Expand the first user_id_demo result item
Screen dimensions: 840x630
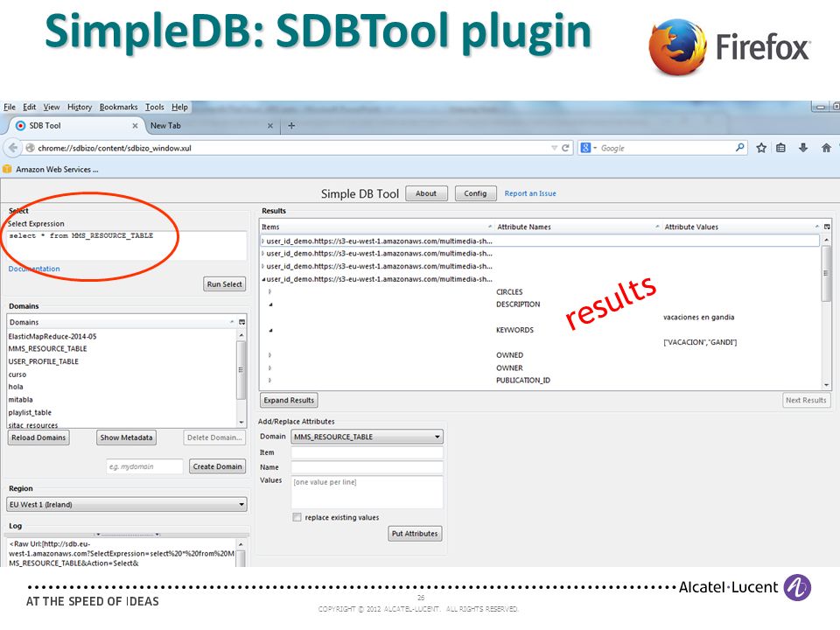pos(263,241)
